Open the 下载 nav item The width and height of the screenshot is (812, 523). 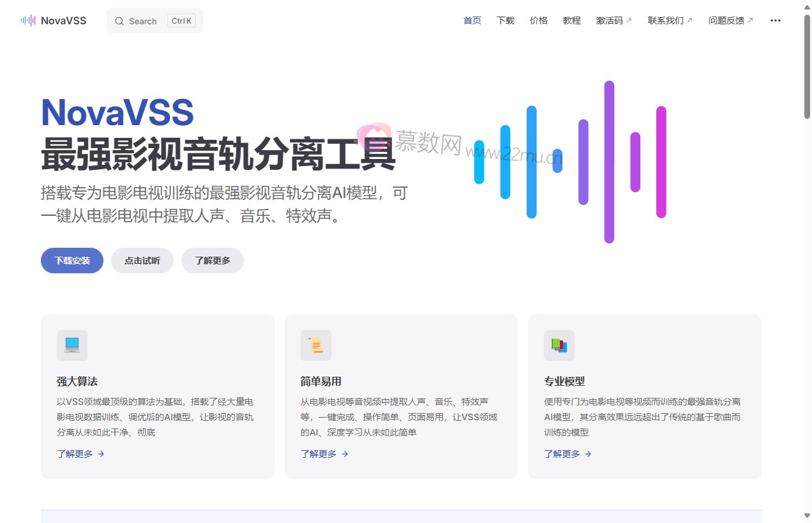click(x=506, y=20)
